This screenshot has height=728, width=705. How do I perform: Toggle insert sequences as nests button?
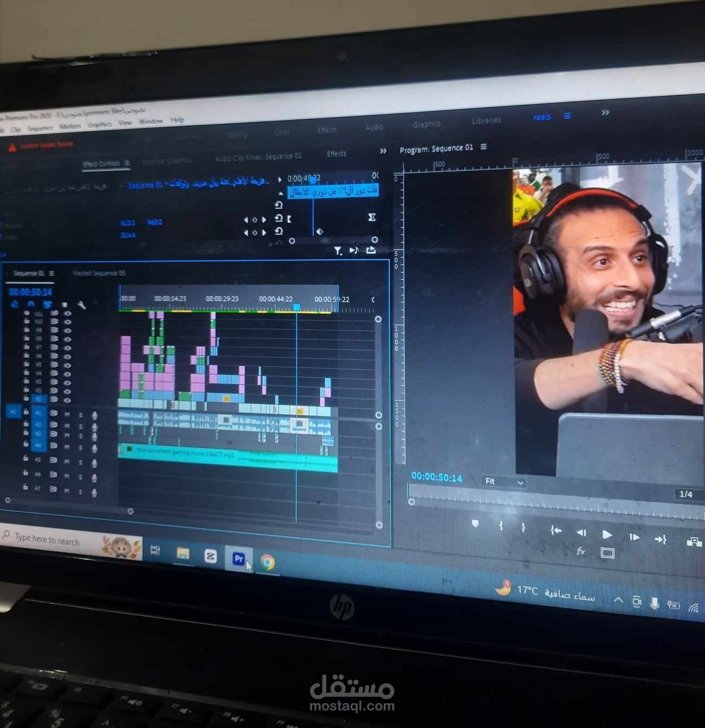(x=15, y=304)
